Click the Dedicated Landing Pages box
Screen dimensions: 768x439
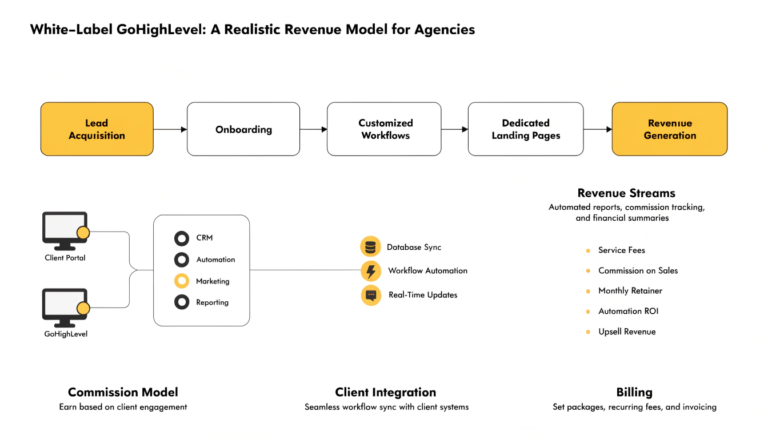coord(526,129)
